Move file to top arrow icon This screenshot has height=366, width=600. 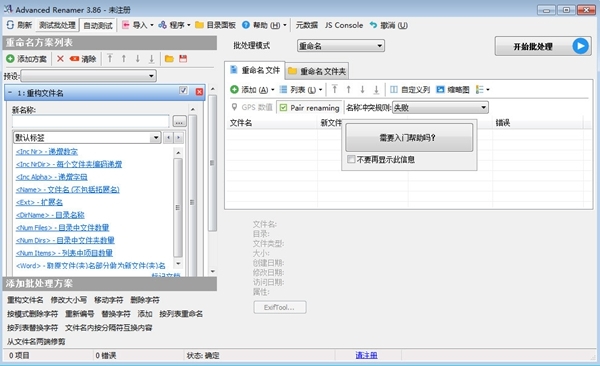(335, 90)
